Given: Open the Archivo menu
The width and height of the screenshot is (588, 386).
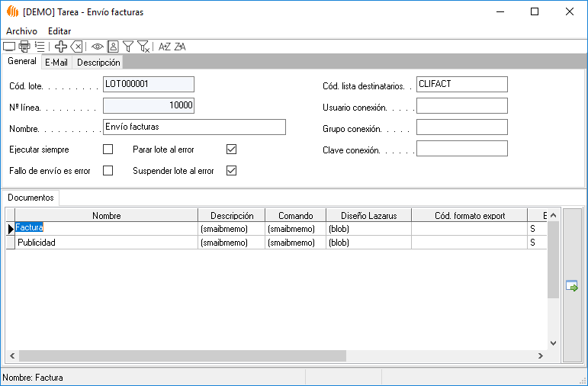Looking at the screenshot, I should (21, 31).
